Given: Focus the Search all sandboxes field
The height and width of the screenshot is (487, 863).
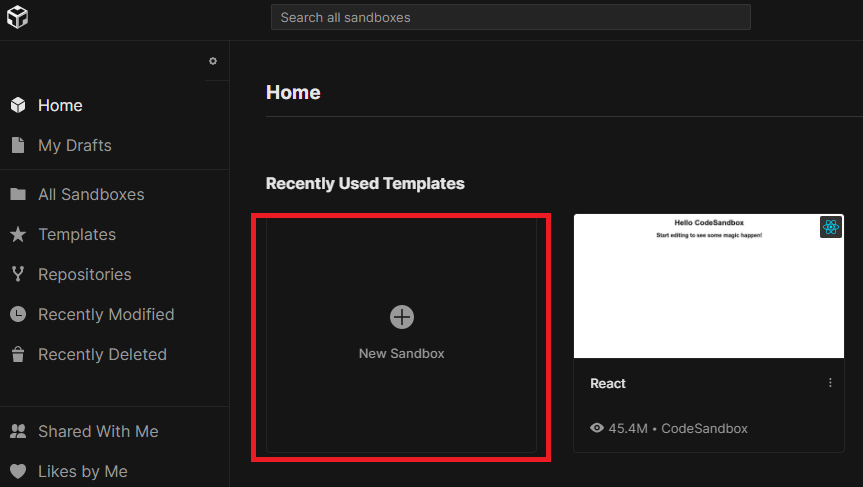Looking at the screenshot, I should [510, 17].
